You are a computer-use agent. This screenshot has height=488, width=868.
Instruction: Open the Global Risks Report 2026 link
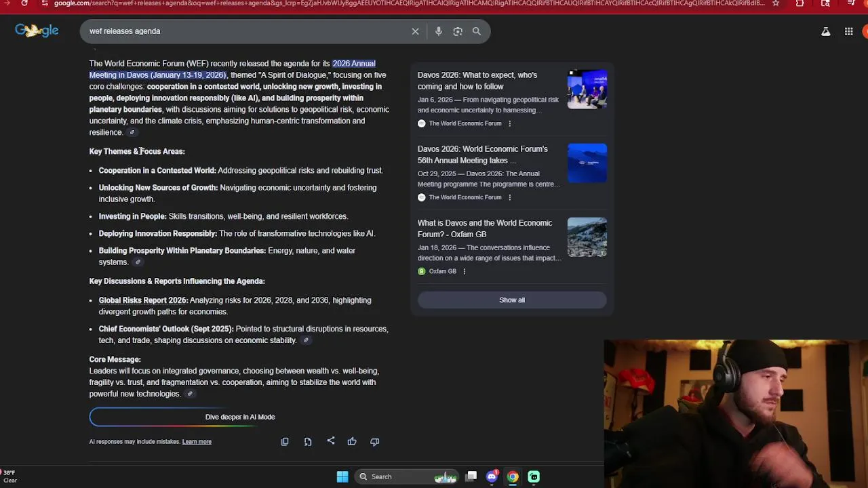[143, 300]
